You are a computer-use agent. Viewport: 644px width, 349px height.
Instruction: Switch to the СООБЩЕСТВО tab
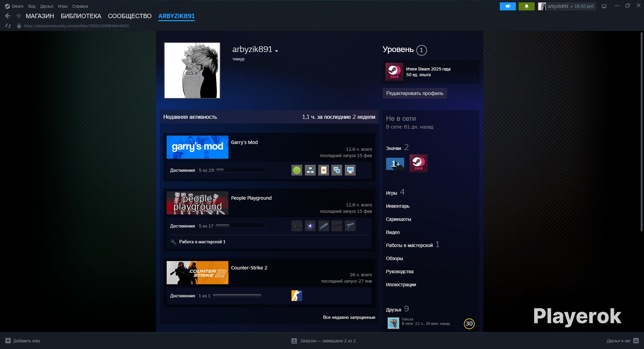130,16
